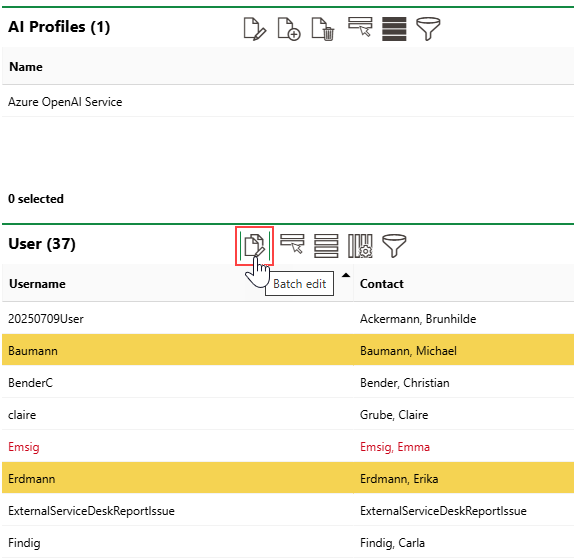Select the ExternalServiceDeskReportIssue username row

tap(91, 510)
